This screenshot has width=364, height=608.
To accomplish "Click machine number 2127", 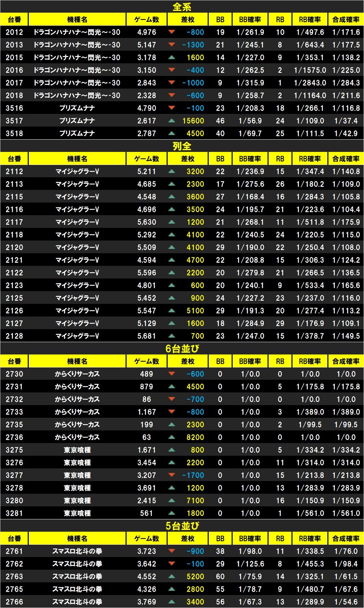I will [x=14, y=323].
